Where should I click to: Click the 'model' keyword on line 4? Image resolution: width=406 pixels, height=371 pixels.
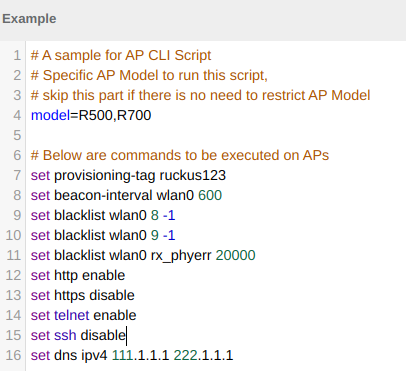coord(50,115)
